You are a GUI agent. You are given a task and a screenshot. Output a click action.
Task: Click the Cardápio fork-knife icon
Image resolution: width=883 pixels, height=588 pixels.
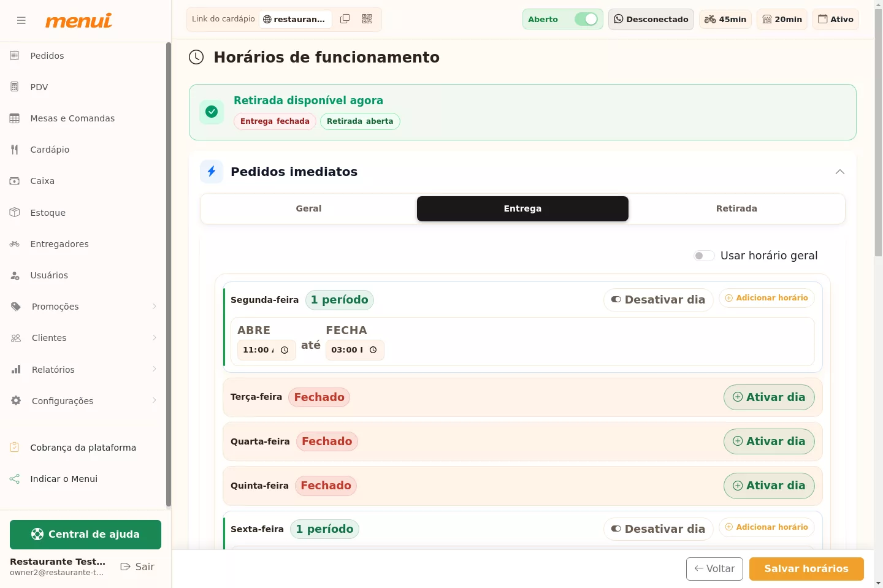[x=15, y=150]
